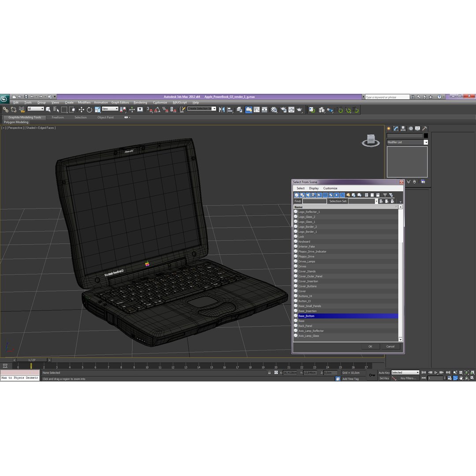Viewport: 476px width, 476px height.
Task: Click Cancel in Select From Scene dialog
Action: (390, 346)
